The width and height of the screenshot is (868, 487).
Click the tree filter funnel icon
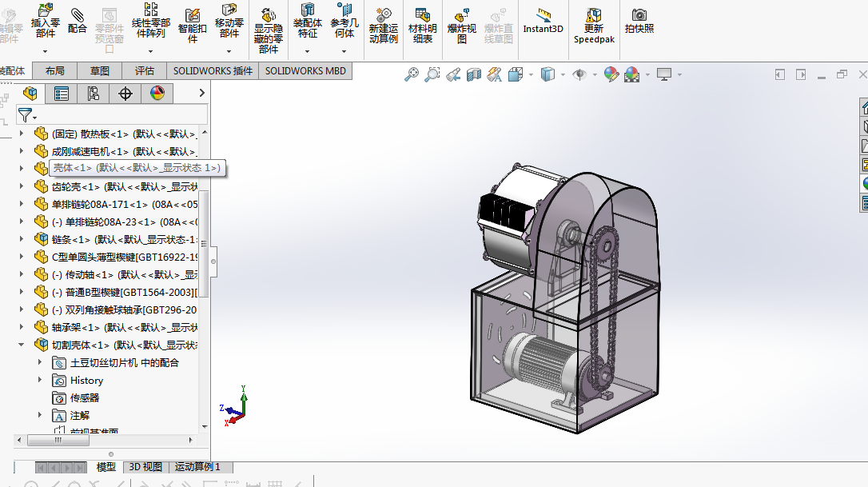(25, 115)
